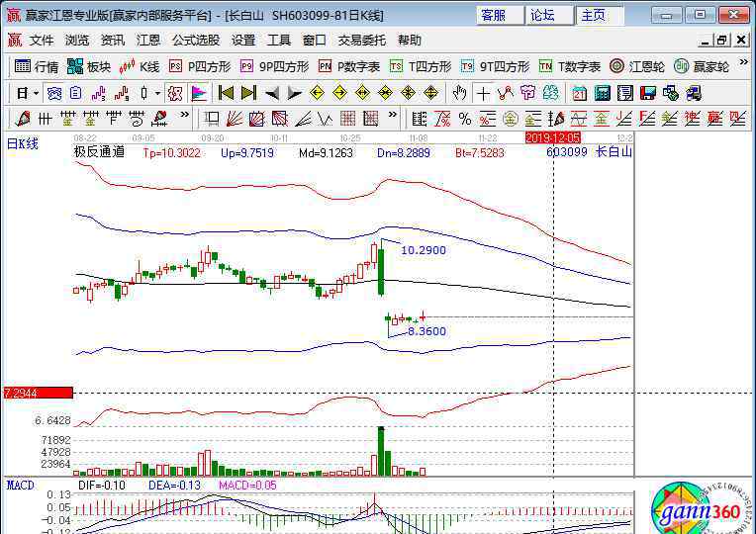Click the red 7.2944 price marker
756x534 pixels.
click(38, 393)
